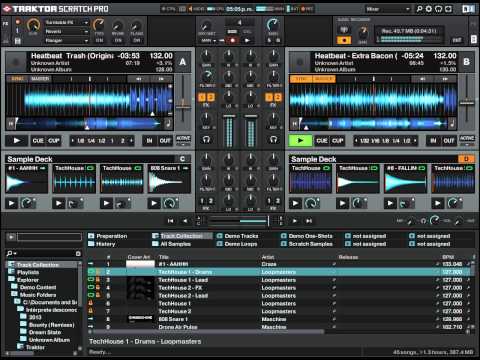
Task: Toggle FX unit 2 on right channel
Action: pos(278,97)
